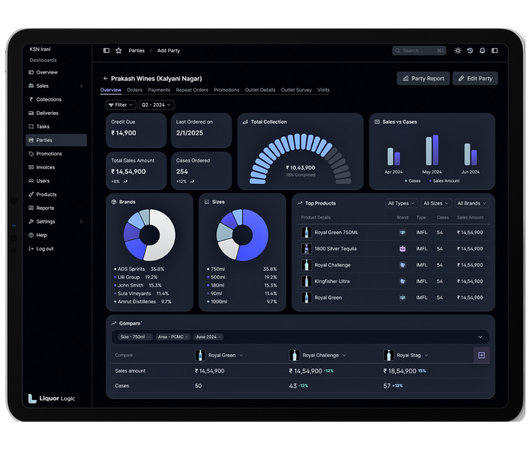The height and width of the screenshot is (450, 530).
Task: Click the Brands card icon
Action: point(114,202)
